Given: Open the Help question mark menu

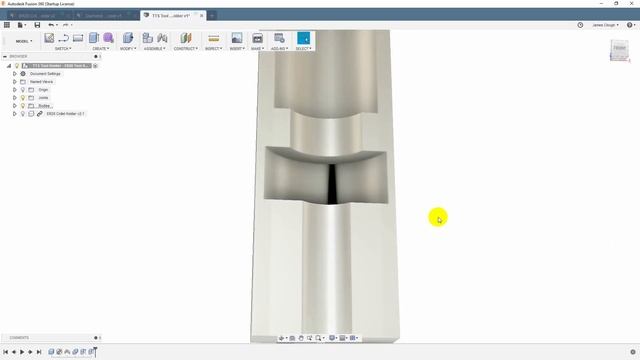Looking at the screenshot, I should tap(631, 25).
